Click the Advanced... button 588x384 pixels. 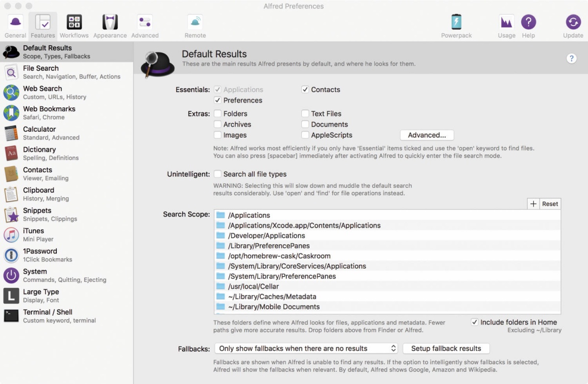(427, 135)
